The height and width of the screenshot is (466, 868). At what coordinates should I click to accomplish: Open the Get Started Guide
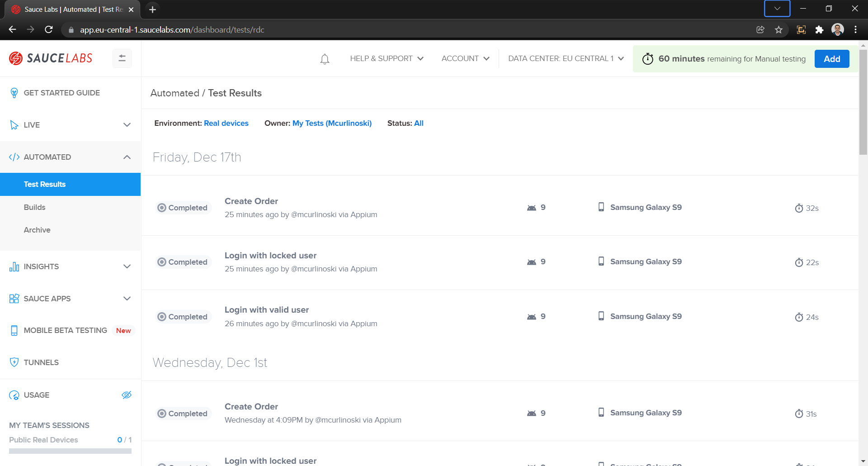[x=62, y=93]
